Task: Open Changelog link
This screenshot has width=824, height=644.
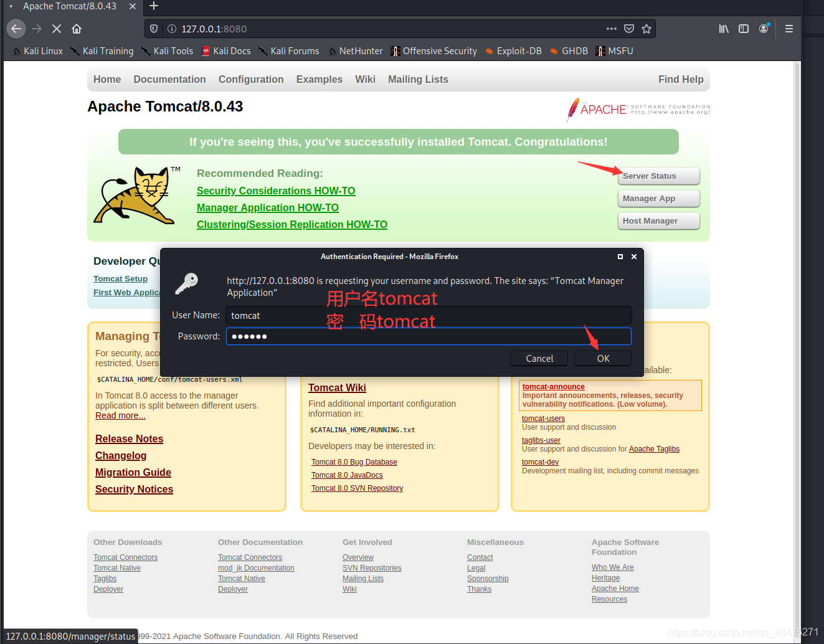Action: pos(121,455)
